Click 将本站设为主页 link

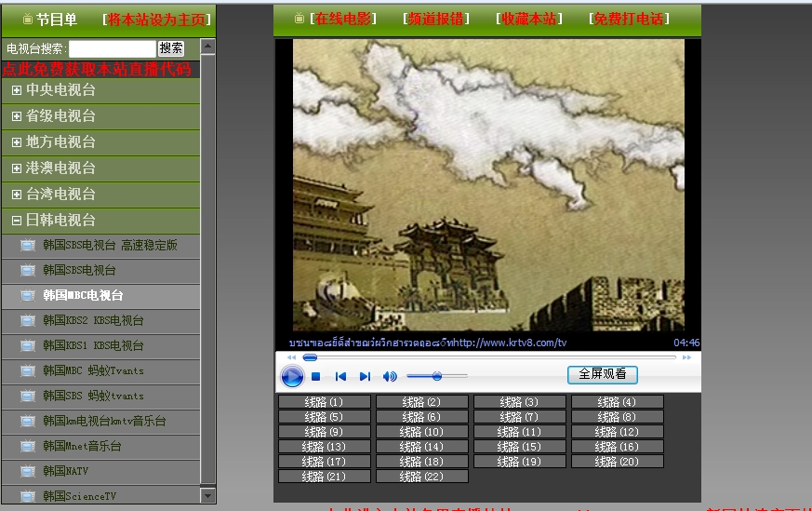click(157, 20)
